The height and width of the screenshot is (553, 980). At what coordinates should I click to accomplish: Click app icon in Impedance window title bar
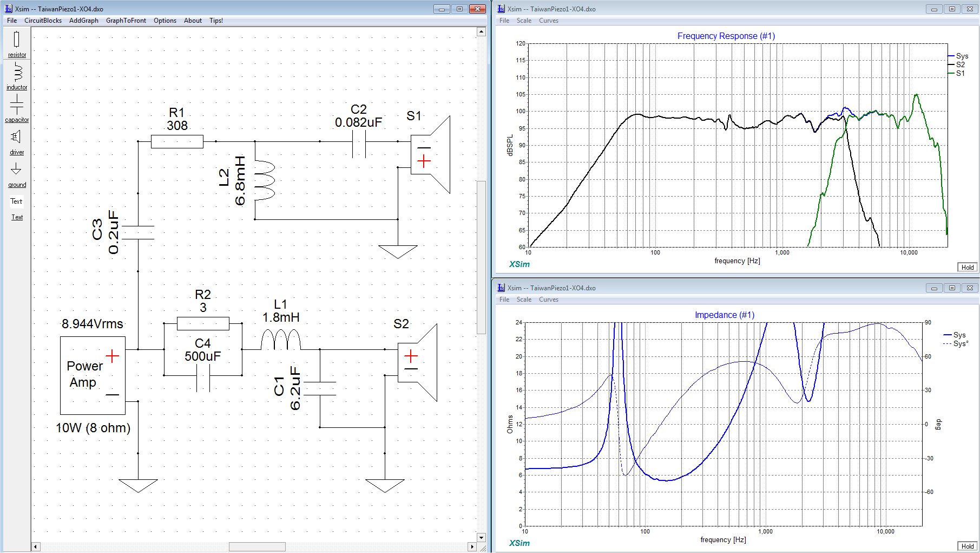point(501,288)
